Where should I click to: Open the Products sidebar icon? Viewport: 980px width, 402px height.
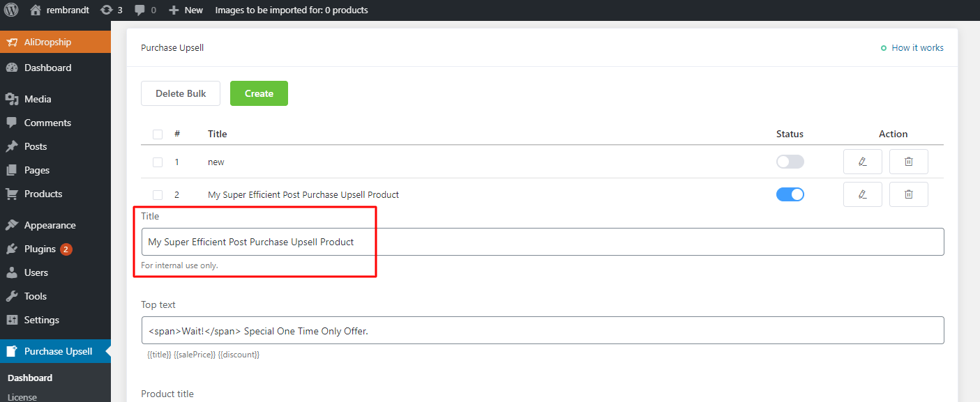pos(15,194)
